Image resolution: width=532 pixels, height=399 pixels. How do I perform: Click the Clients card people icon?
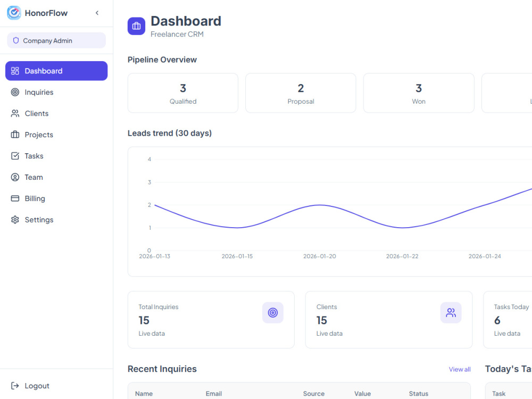tap(451, 312)
